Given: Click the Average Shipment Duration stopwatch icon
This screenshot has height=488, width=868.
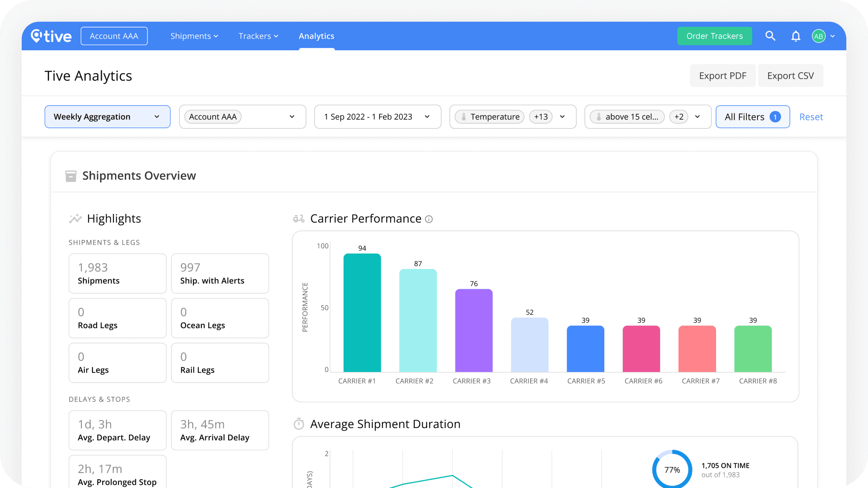Looking at the screenshot, I should (x=299, y=424).
